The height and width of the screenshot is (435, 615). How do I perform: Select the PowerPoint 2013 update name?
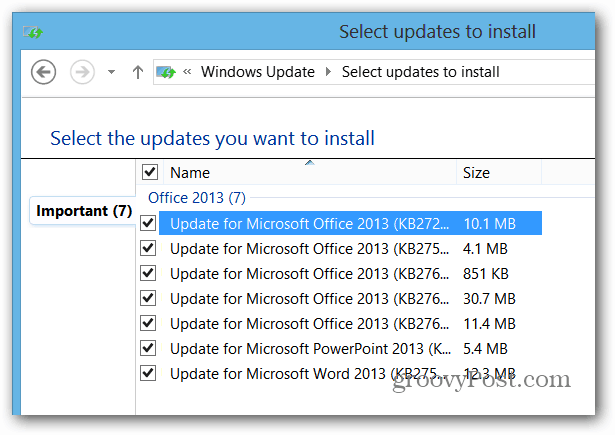coord(310,349)
